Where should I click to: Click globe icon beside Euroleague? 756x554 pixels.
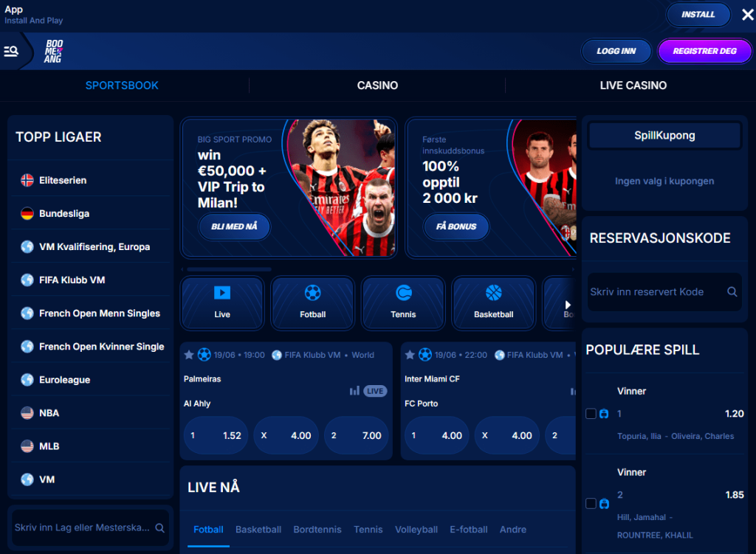(27, 380)
